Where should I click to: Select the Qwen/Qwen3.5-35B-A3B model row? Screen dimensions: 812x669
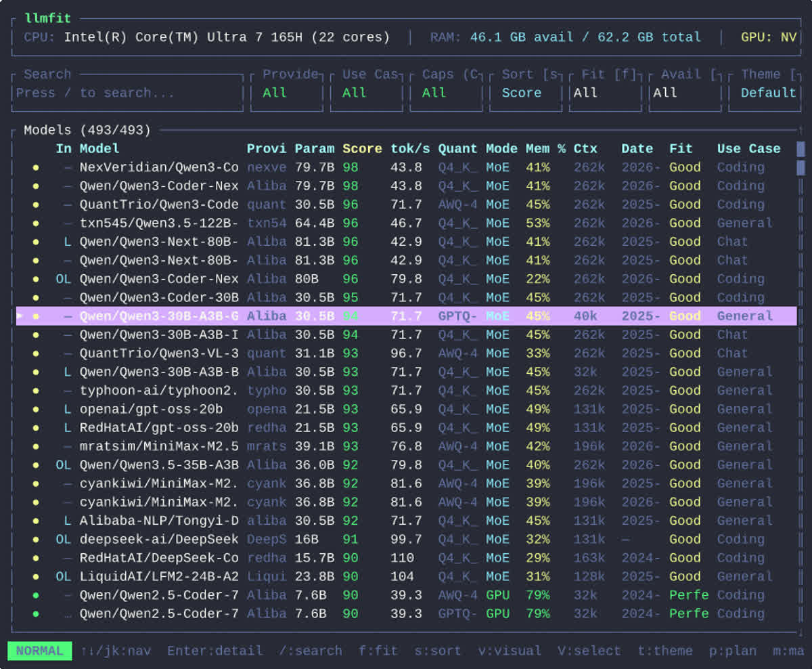[406, 465]
